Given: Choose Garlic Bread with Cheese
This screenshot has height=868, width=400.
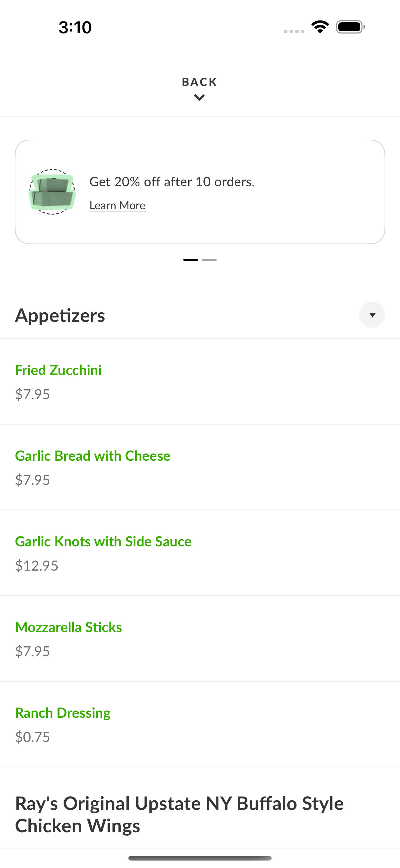Looking at the screenshot, I should (x=200, y=467).
